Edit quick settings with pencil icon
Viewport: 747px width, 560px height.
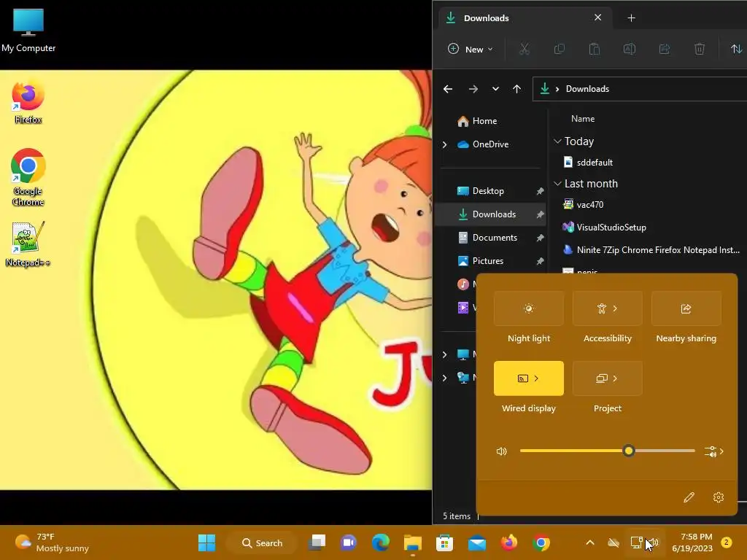[689, 497]
